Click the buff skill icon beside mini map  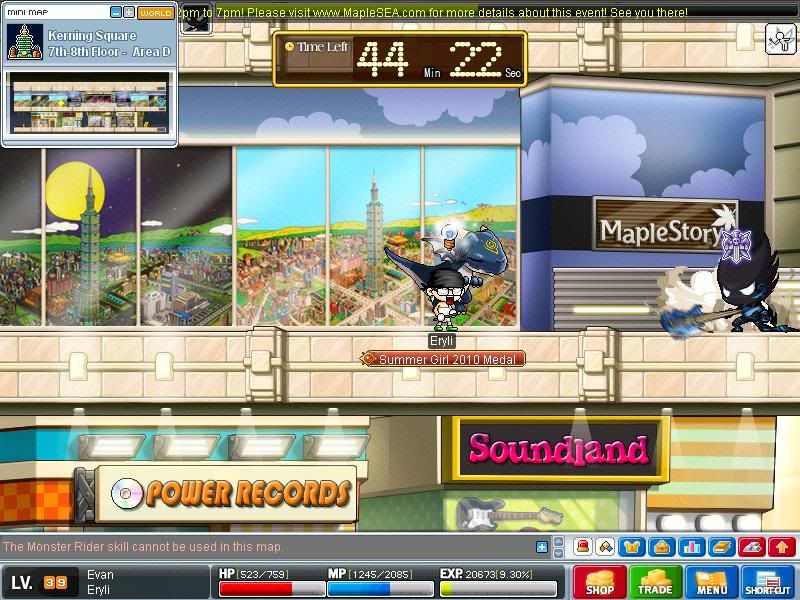pos(196,19)
